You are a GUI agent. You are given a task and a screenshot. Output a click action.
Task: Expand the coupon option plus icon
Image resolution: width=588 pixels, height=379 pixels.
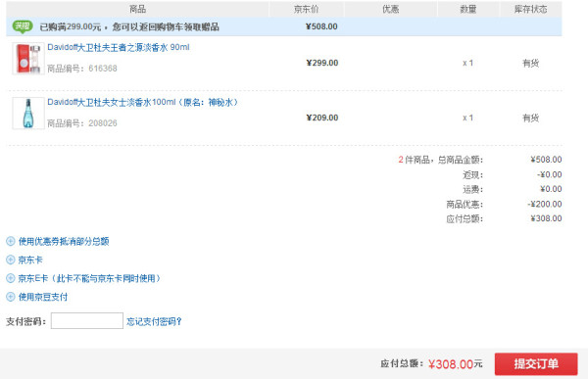tap(11, 241)
